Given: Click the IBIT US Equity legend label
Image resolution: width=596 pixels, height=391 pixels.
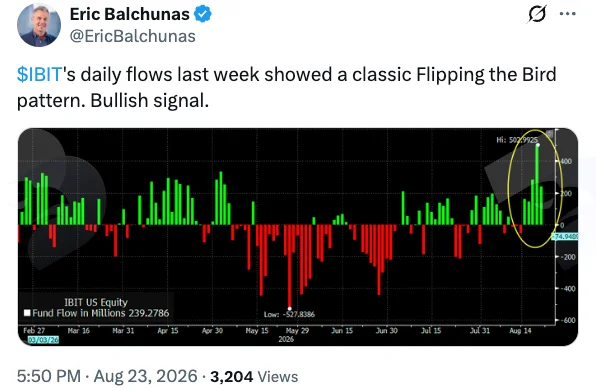Looking at the screenshot, I should pyautogui.click(x=96, y=302).
